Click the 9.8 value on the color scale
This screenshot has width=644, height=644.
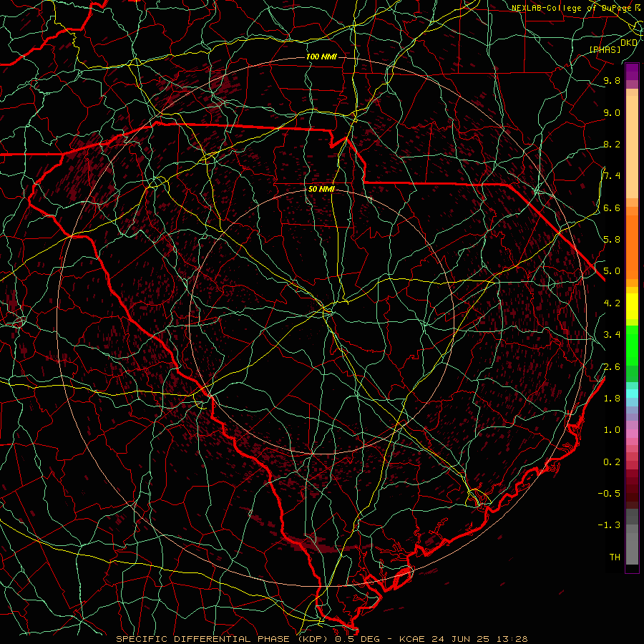612,81
